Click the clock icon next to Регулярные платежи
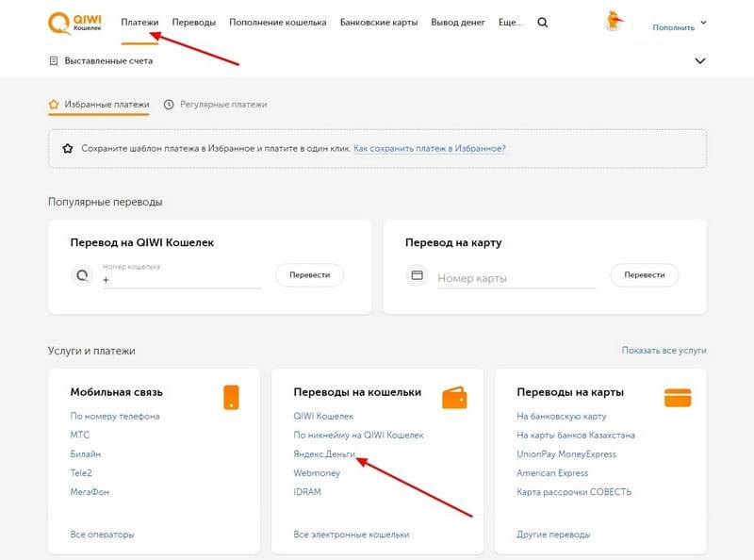Screen dimensions: 754x560 [x=169, y=105]
